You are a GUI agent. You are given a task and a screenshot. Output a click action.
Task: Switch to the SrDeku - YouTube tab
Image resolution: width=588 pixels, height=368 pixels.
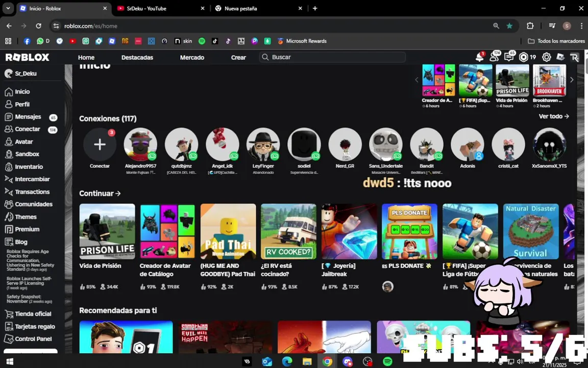coord(161,8)
